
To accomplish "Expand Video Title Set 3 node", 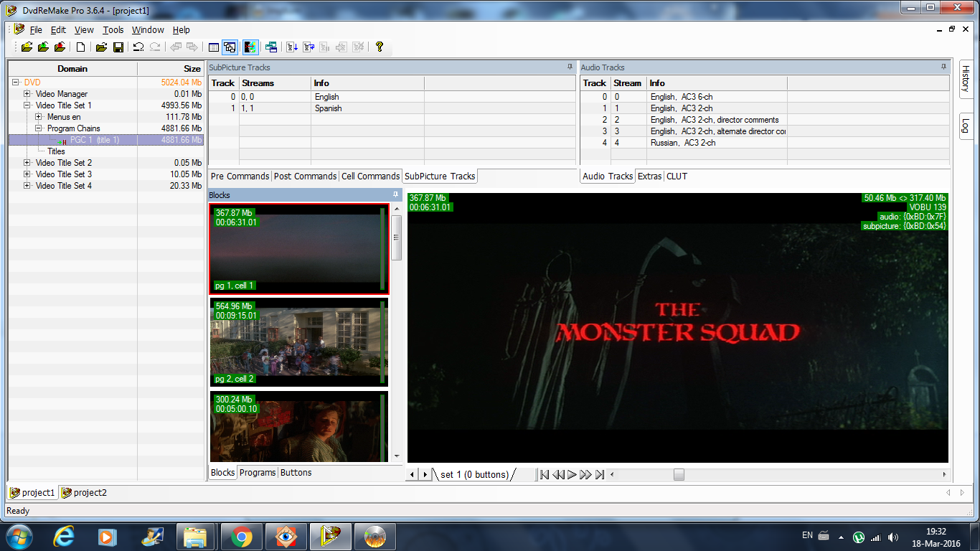I will click(27, 174).
